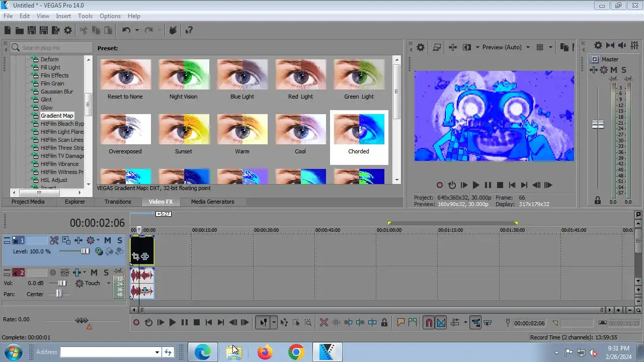
Task: Click the video track Level slider handle
Action: coord(85,251)
